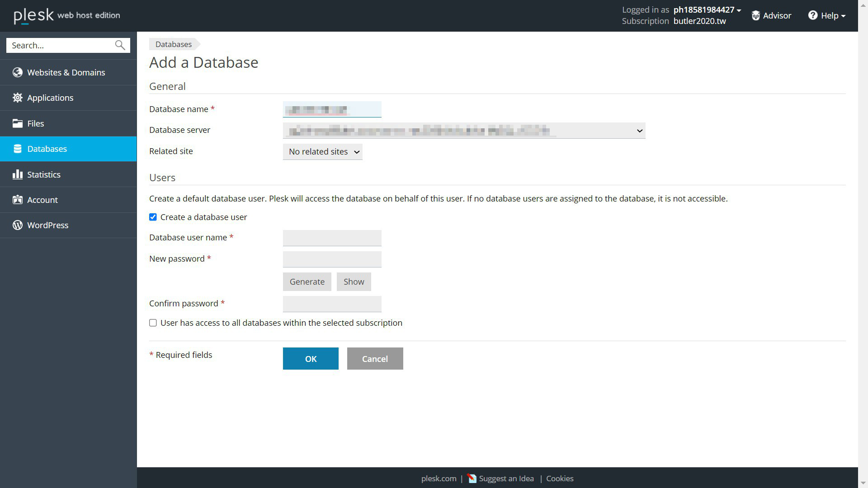Click OK to create the database
This screenshot has height=488, width=868.
311,358
